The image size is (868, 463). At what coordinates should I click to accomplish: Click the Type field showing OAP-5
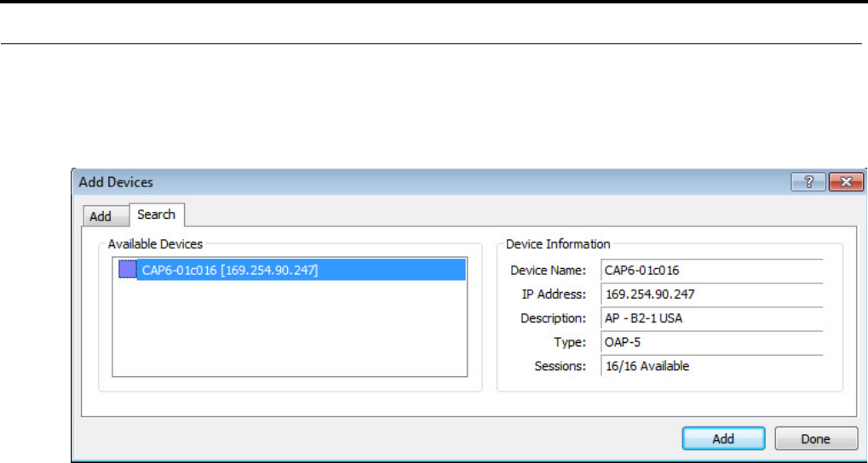click(710, 342)
